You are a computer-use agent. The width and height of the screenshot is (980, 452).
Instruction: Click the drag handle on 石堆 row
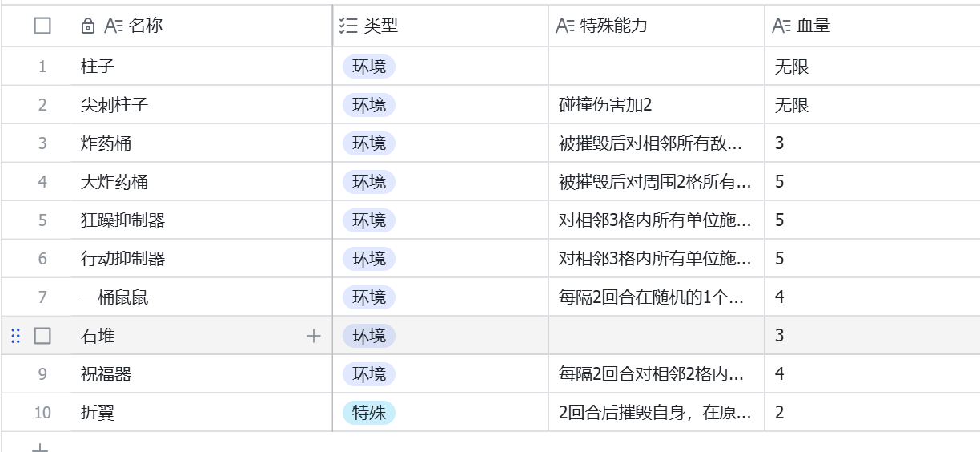pyautogui.click(x=15, y=336)
